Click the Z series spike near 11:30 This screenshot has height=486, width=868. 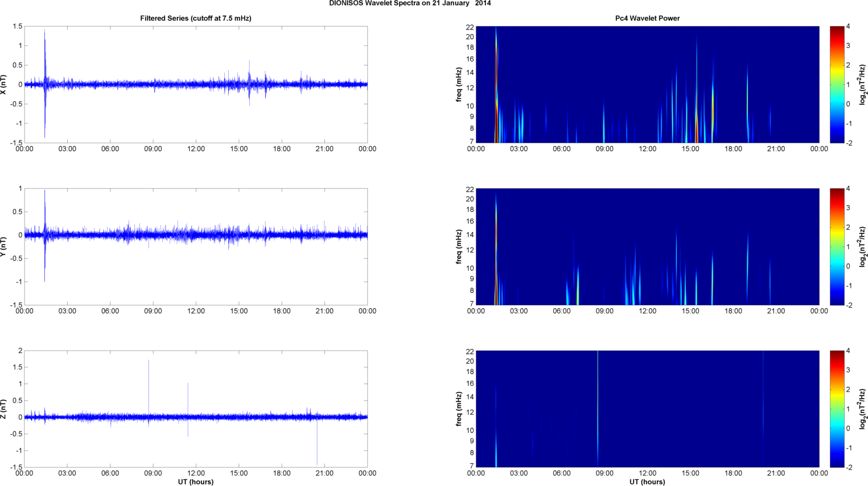pos(188,410)
